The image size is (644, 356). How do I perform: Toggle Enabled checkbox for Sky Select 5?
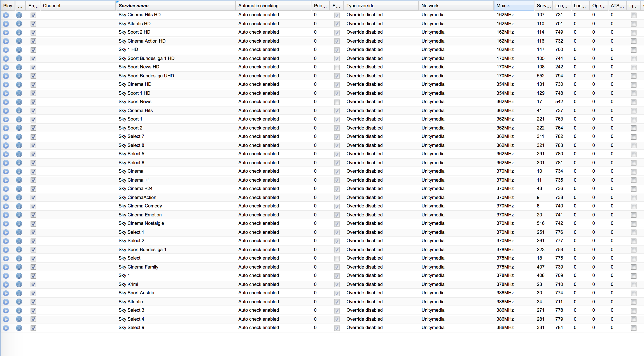(33, 154)
